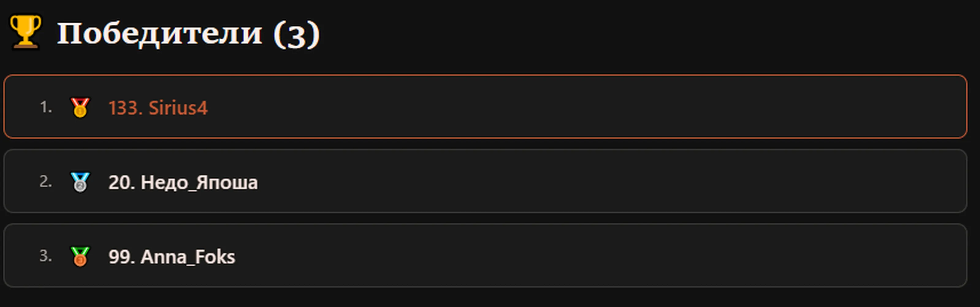
Task: Click entry number 20 in second row
Action: pos(121,182)
